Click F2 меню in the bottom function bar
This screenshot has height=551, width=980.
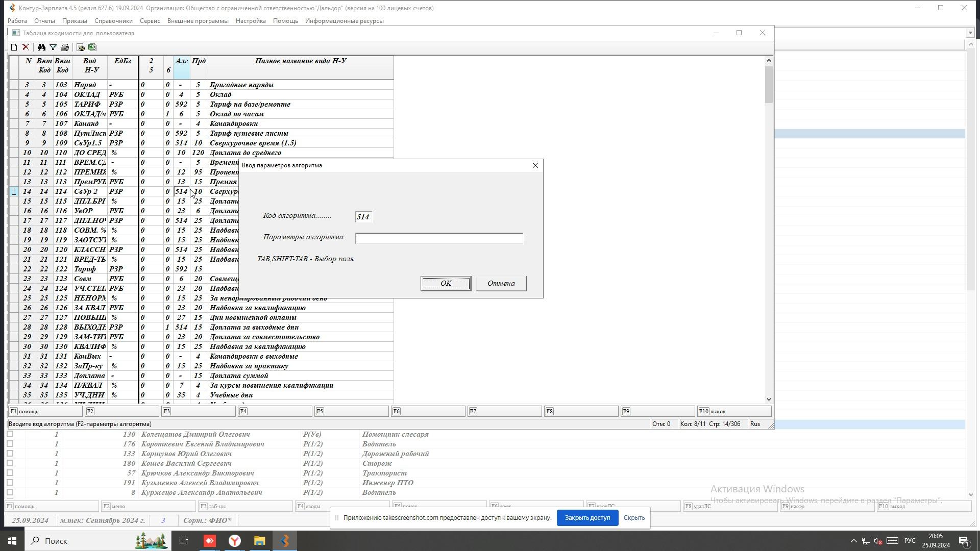[148, 506]
